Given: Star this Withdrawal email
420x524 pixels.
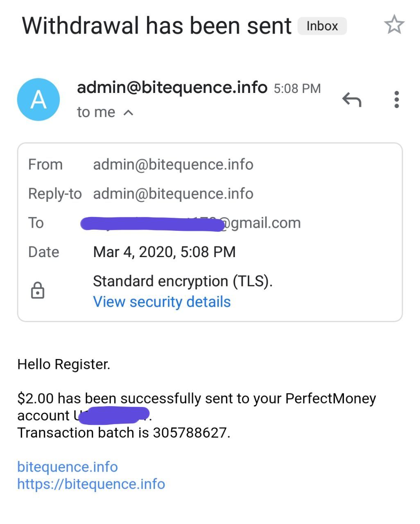Looking at the screenshot, I should [x=394, y=25].
